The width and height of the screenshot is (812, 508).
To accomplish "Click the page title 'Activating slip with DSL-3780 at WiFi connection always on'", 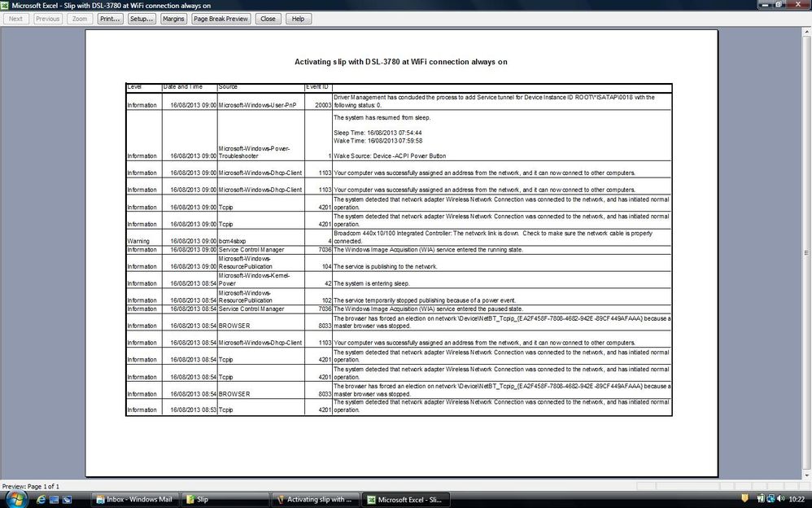I will pos(401,62).
